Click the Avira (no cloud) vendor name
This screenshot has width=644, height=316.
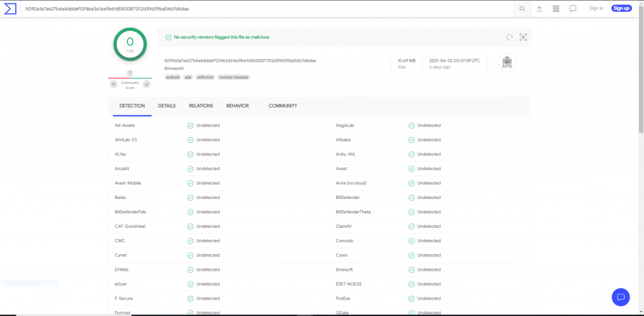tap(351, 183)
